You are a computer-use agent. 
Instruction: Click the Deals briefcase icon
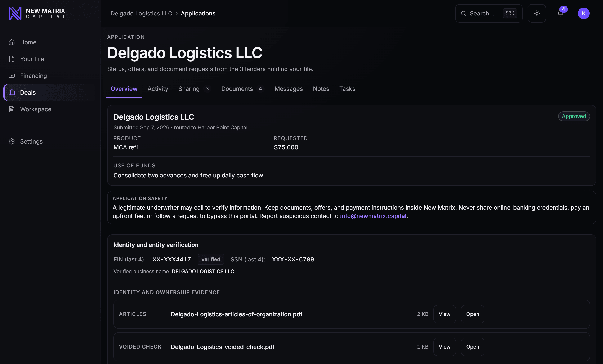point(12,92)
